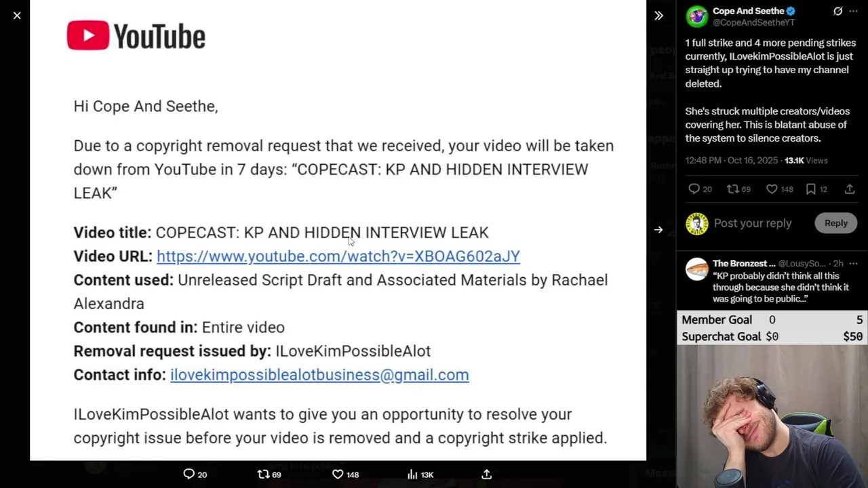Go to next image with arrow icon
This screenshot has height=488, width=868.
pyautogui.click(x=658, y=230)
